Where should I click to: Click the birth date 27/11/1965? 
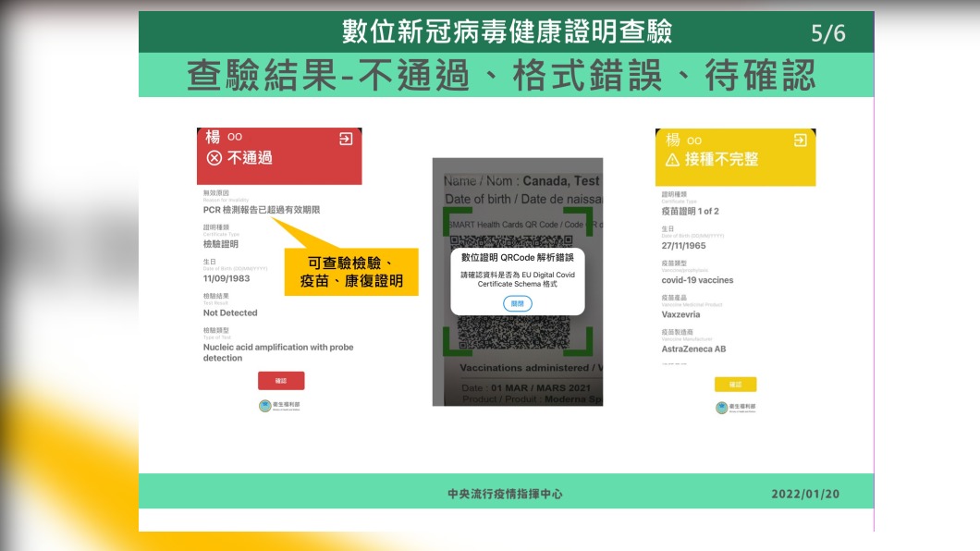684,246
